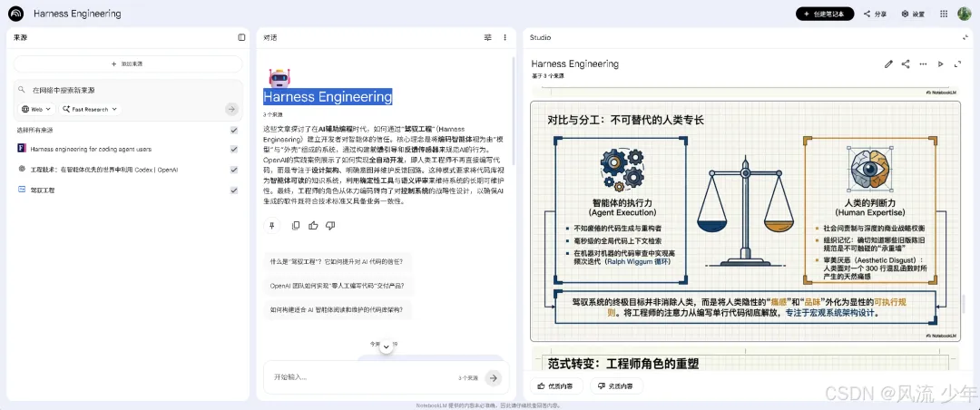Viewport: 980px width, 410px height.
Task: Click the 基于 3 个来源 label under deck title
Action: pyautogui.click(x=547, y=75)
